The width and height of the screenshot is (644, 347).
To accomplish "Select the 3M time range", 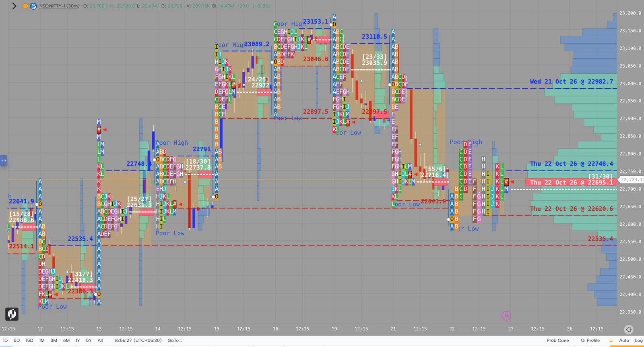I will [54, 341].
